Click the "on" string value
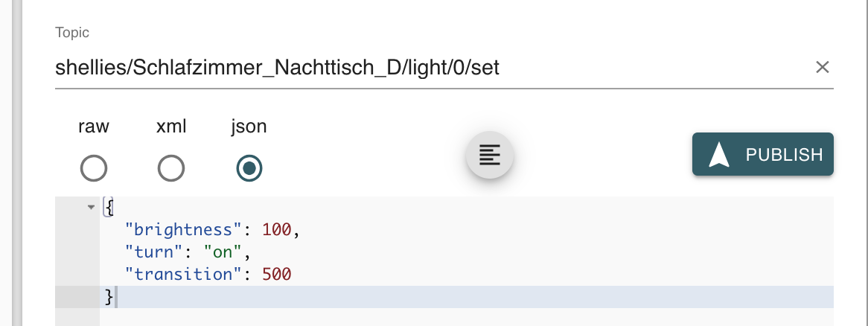 click(x=223, y=252)
